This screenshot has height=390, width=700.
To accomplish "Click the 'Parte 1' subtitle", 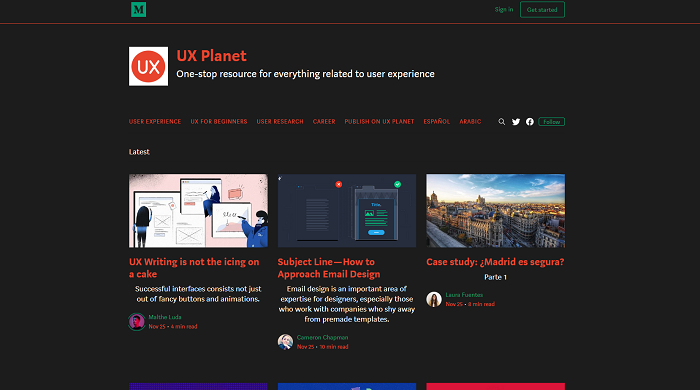I will pyautogui.click(x=496, y=277).
